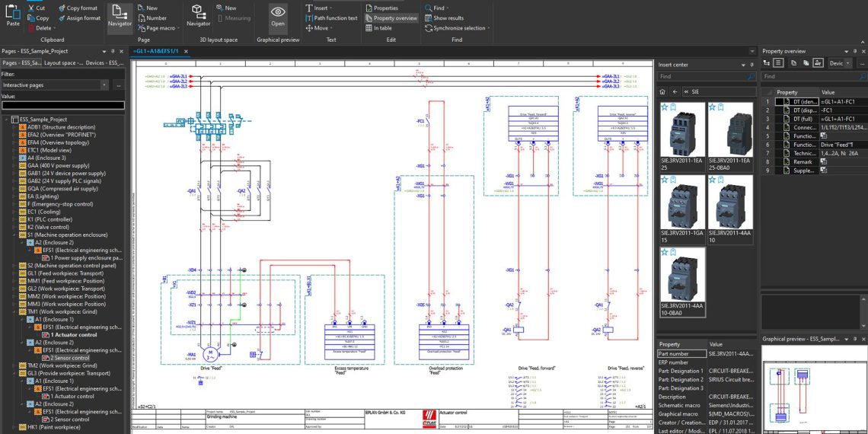Image resolution: width=868 pixels, height=434 pixels.
Task: Click the Find field in Insert center
Action: (700, 77)
